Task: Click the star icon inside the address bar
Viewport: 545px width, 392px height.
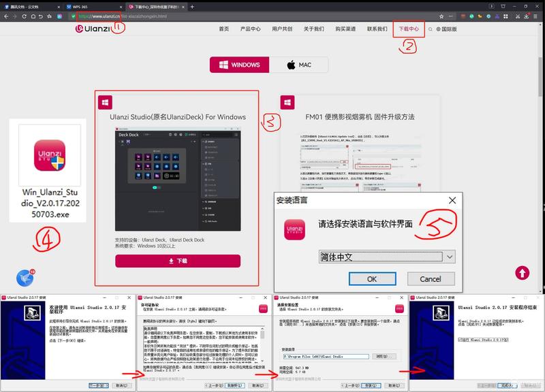Action: click(x=441, y=16)
